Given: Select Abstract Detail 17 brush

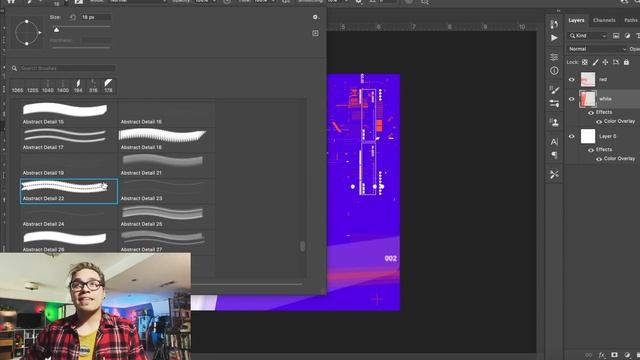Looking at the screenshot, I should [69, 139].
